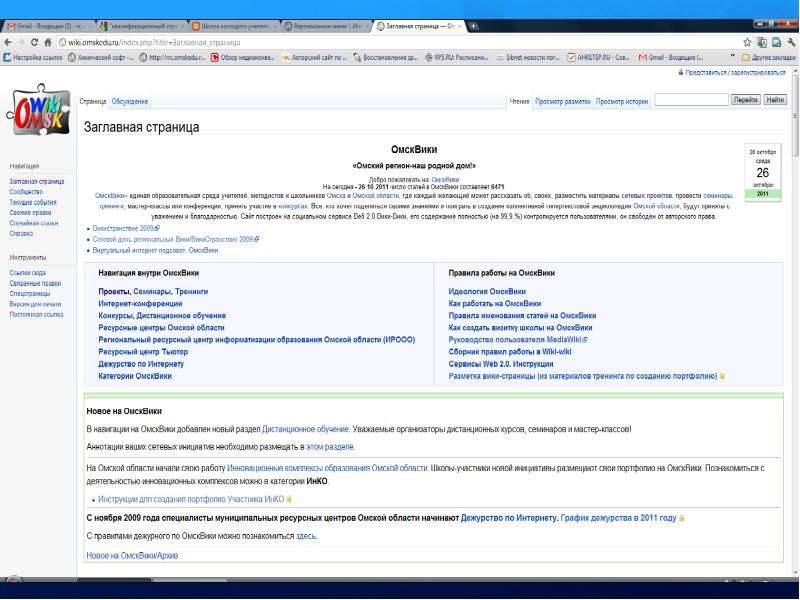Open the Новое на ОмскВики/Архив link
Image resolution: width=800 pixels, height=600 pixels.
click(132, 556)
